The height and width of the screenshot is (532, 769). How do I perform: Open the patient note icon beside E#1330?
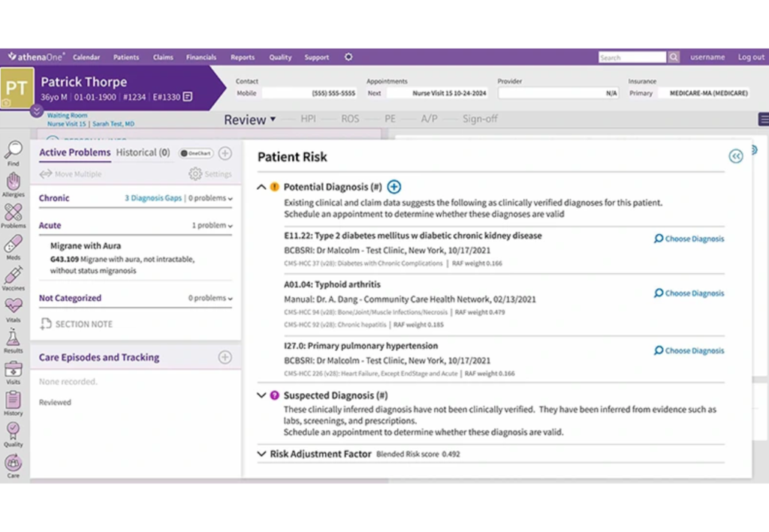pos(187,97)
